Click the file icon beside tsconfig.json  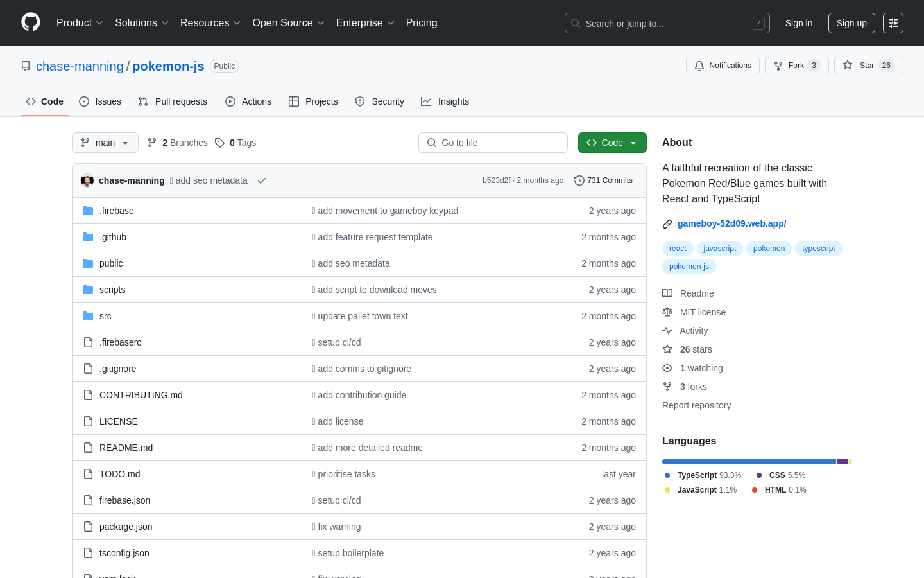(88, 553)
